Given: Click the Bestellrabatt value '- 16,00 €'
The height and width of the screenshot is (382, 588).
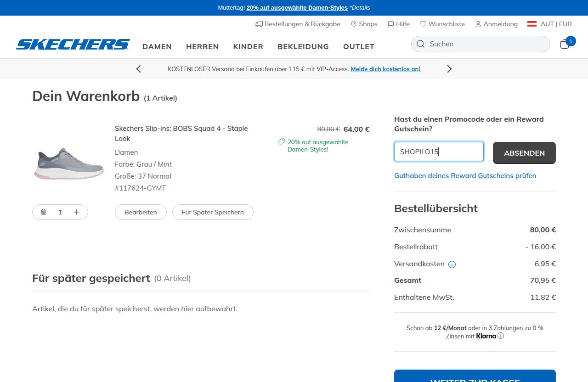Looking at the screenshot, I should point(541,247).
